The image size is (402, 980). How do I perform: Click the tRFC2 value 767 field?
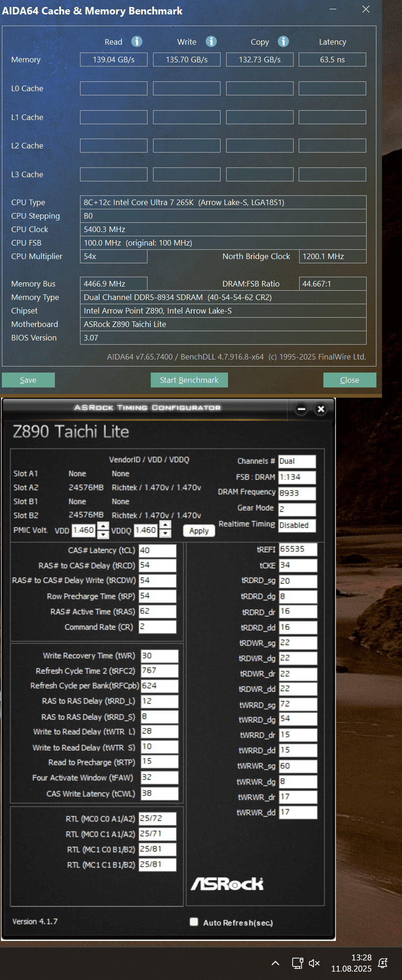coord(160,671)
